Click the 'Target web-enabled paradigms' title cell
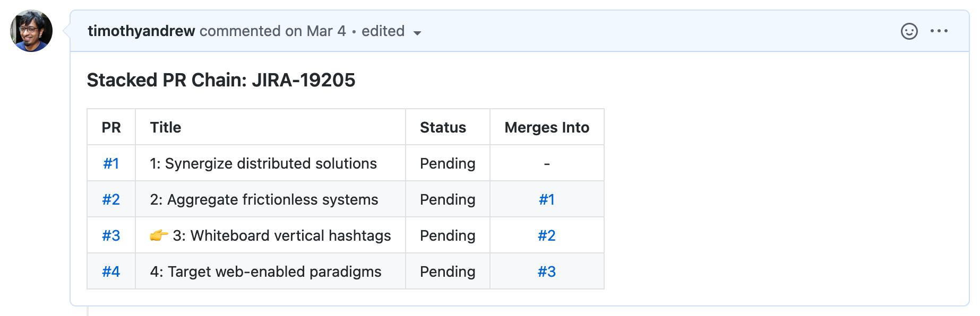980x316 pixels. pyautogui.click(x=265, y=271)
